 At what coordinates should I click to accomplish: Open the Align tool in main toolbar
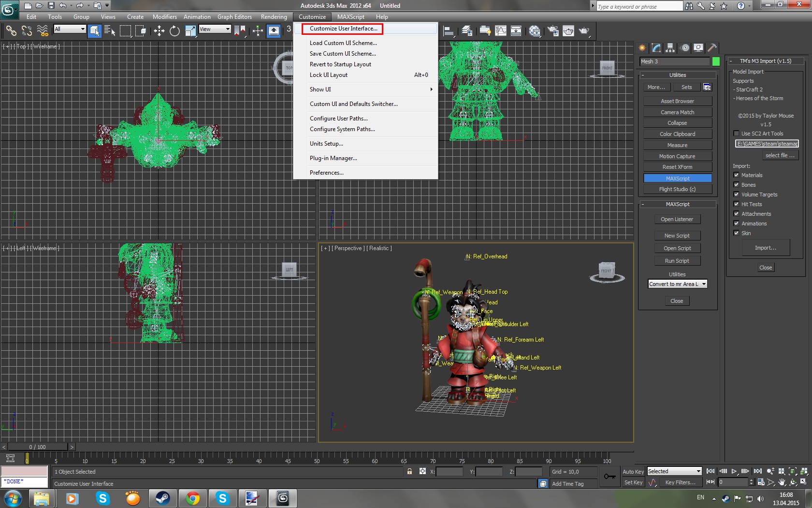(x=449, y=31)
